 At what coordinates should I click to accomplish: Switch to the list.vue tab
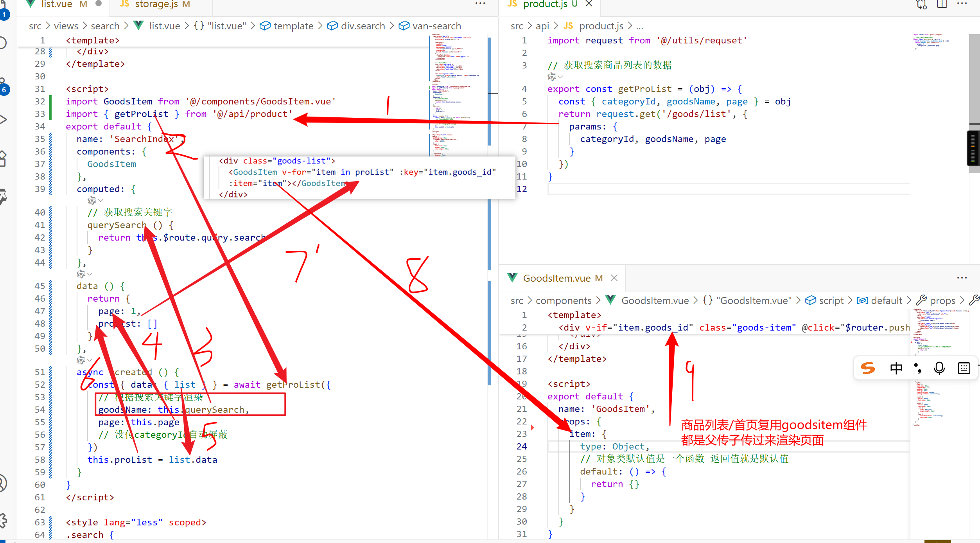pyautogui.click(x=56, y=5)
